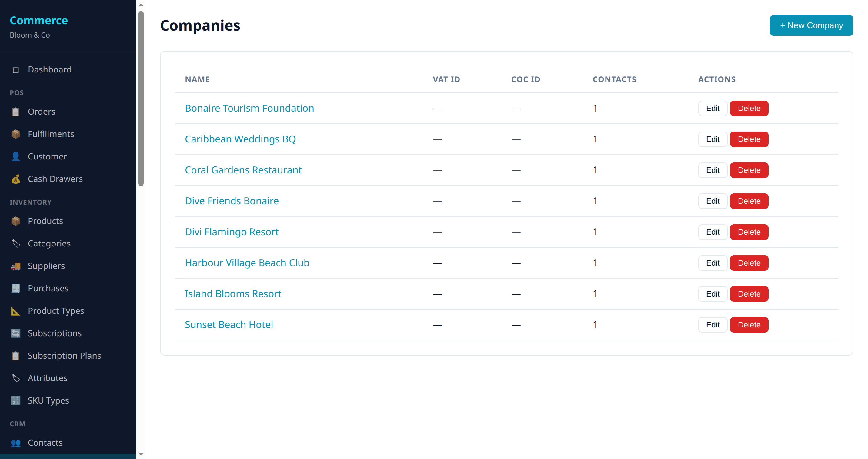868x459 pixels.
Task: Open the Fulfillments package icon
Action: 15,134
